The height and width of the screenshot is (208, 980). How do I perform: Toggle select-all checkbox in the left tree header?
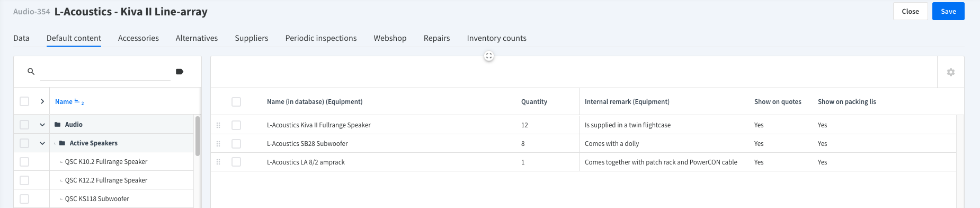(x=24, y=101)
